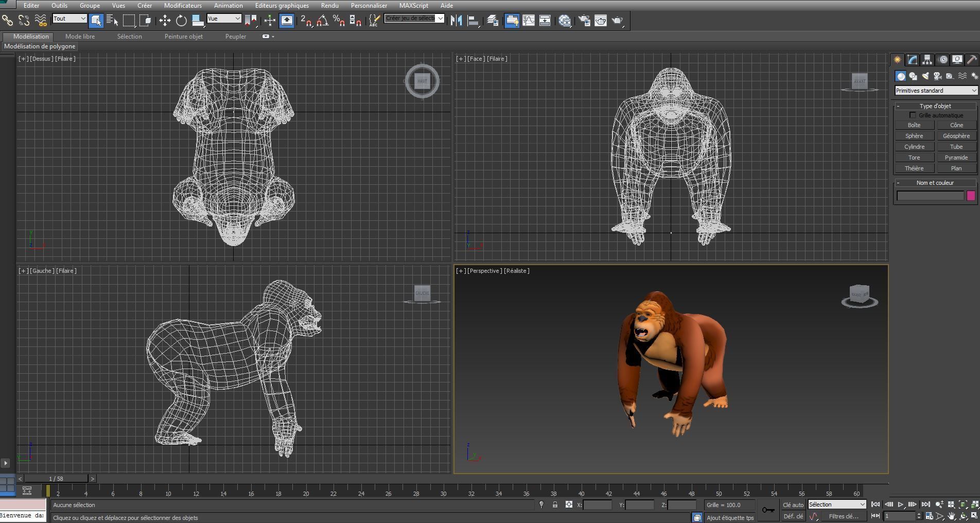Select the Link objects tool
Image resolution: width=980 pixels, height=523 pixels.
click(7, 21)
